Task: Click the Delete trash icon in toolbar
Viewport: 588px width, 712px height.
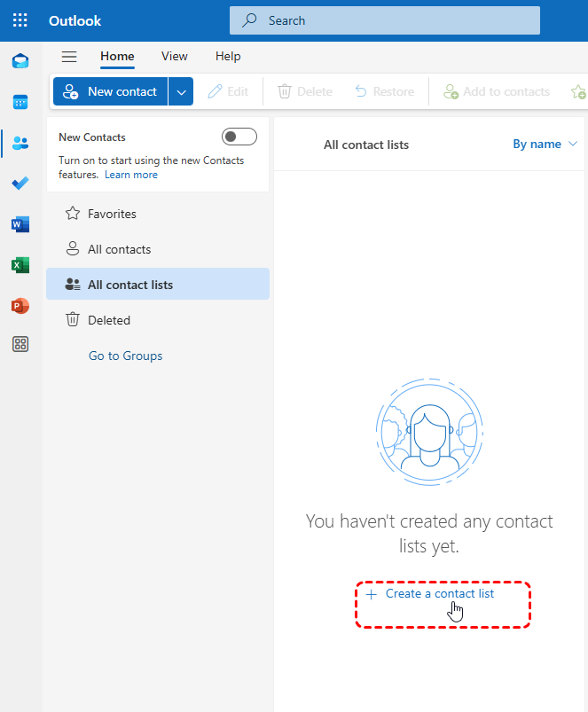Action: (285, 91)
